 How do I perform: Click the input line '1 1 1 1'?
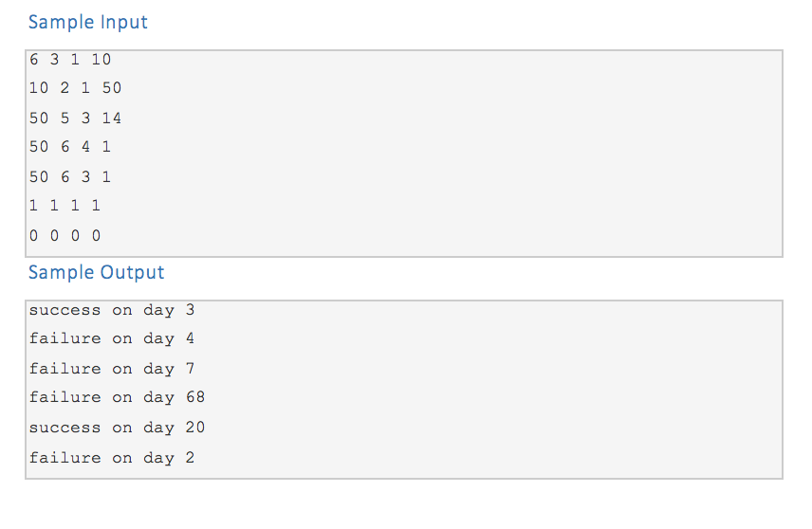pyautogui.click(x=65, y=206)
